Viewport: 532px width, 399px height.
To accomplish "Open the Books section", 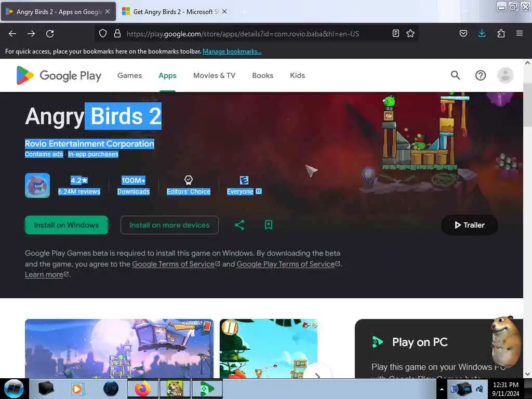I will (x=262, y=75).
